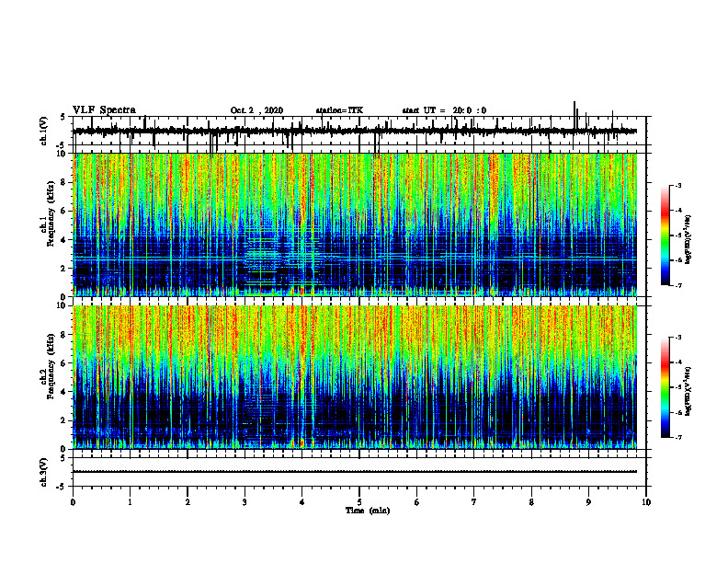
Task: Click the ch.2 "Frequency (kHz)" axis label
Action: [51, 365]
